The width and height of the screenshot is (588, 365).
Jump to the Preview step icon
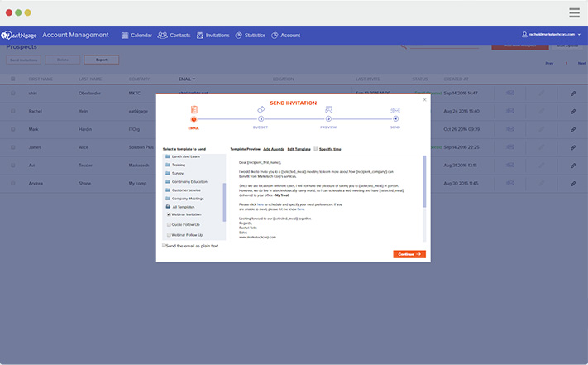328,109
